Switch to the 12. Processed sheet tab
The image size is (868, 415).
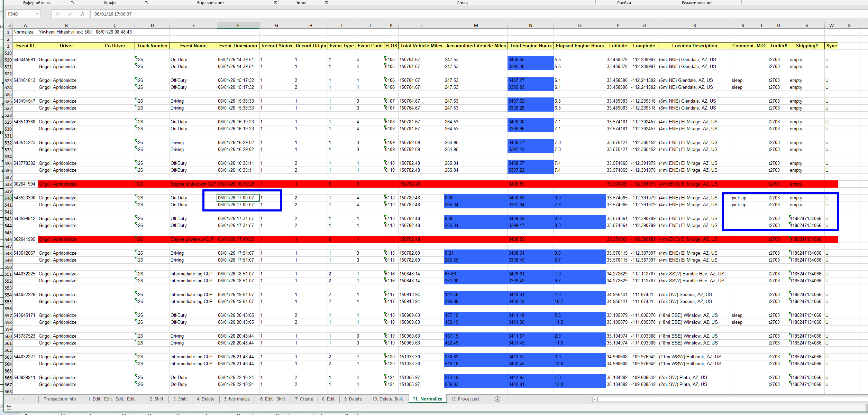click(465, 399)
